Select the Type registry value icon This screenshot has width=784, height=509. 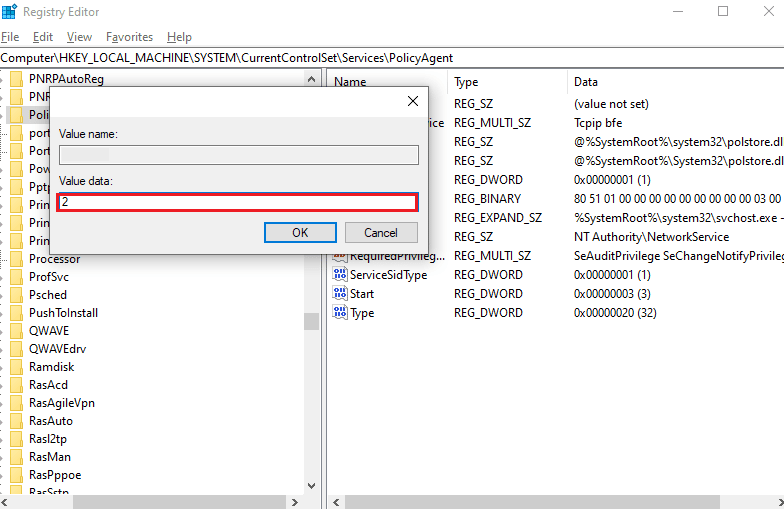click(x=340, y=313)
